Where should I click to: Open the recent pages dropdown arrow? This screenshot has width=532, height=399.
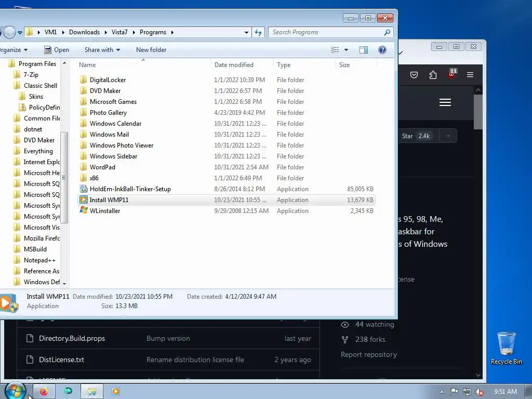click(20, 33)
